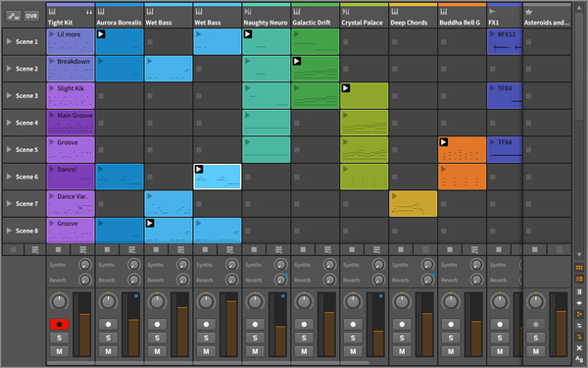Image resolution: width=588 pixels, height=368 pixels.
Task: Toggle the automation write button
Action: 14,16
